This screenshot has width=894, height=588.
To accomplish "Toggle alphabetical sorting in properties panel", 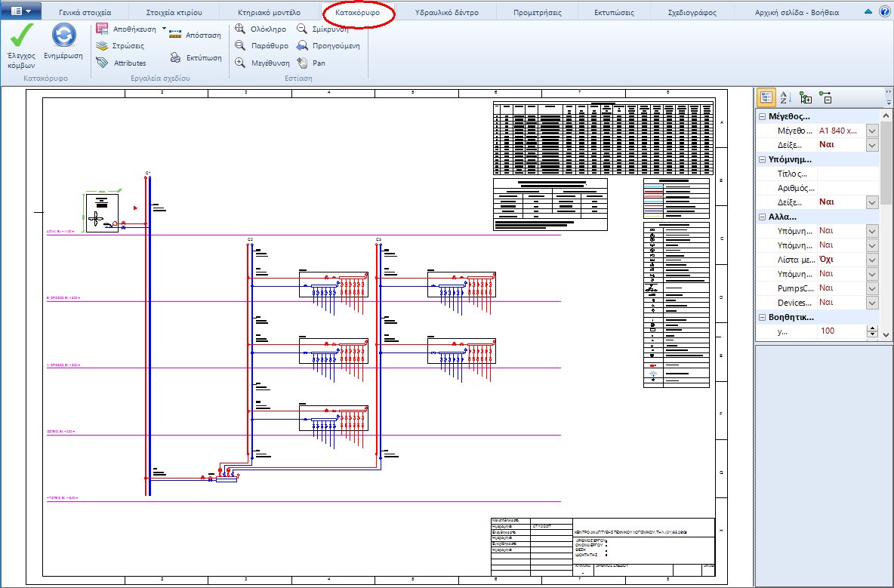I will click(x=784, y=97).
